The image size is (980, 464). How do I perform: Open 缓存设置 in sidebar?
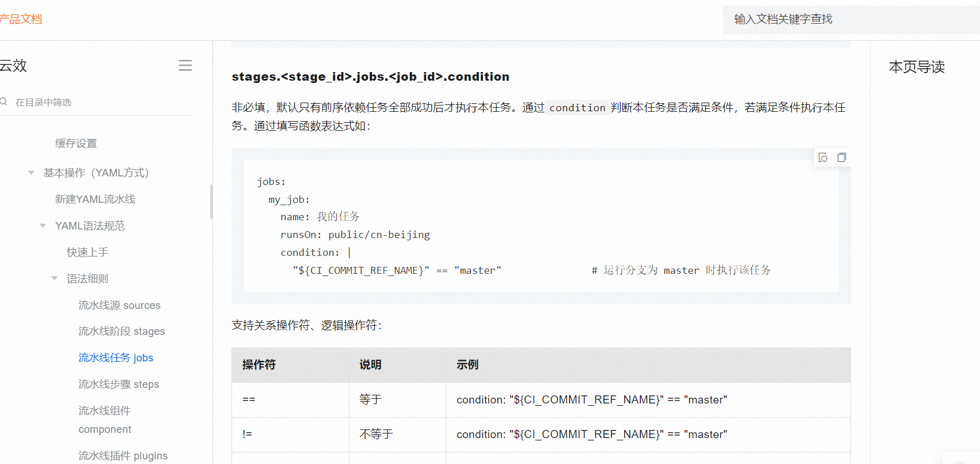click(x=76, y=144)
